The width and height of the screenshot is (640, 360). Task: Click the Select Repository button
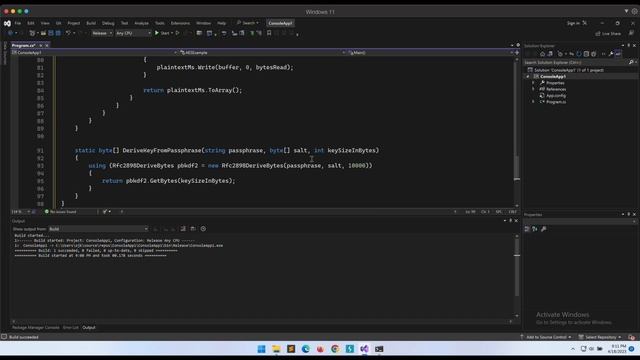[x=600, y=337]
